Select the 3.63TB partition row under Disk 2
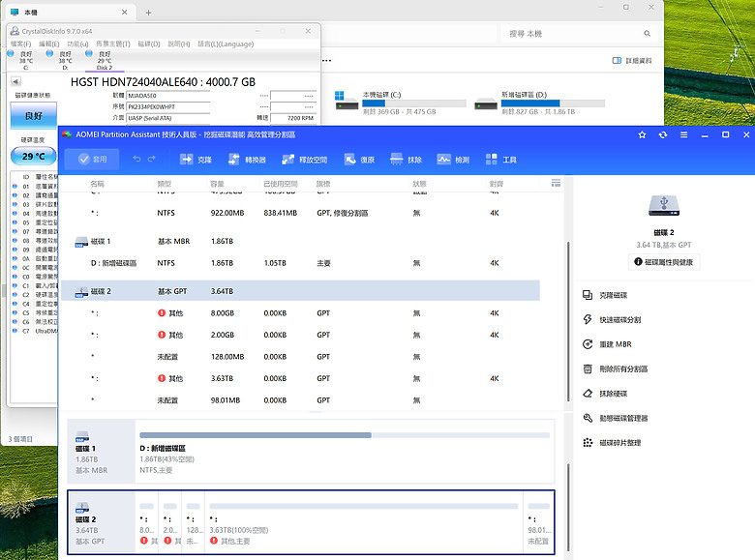The image size is (755, 560). pyautogui.click(x=300, y=378)
